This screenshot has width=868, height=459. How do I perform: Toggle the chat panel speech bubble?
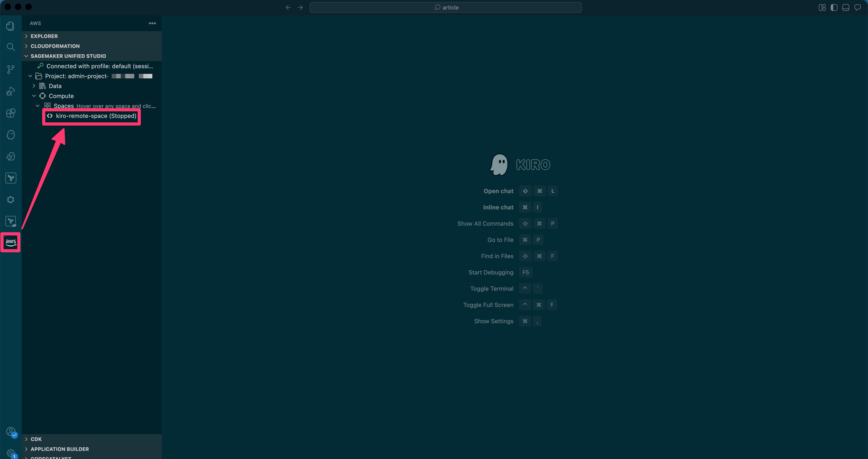click(858, 7)
